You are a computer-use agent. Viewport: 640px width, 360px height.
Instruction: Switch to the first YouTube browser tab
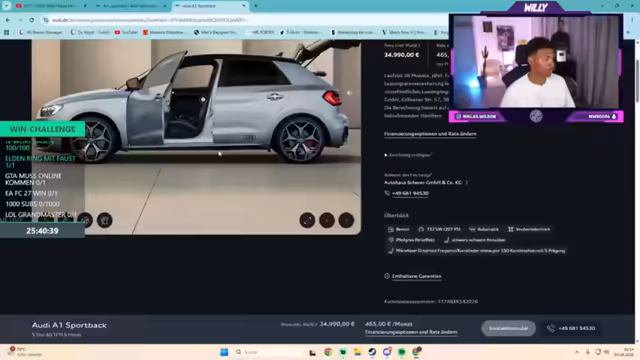click(51, 6)
